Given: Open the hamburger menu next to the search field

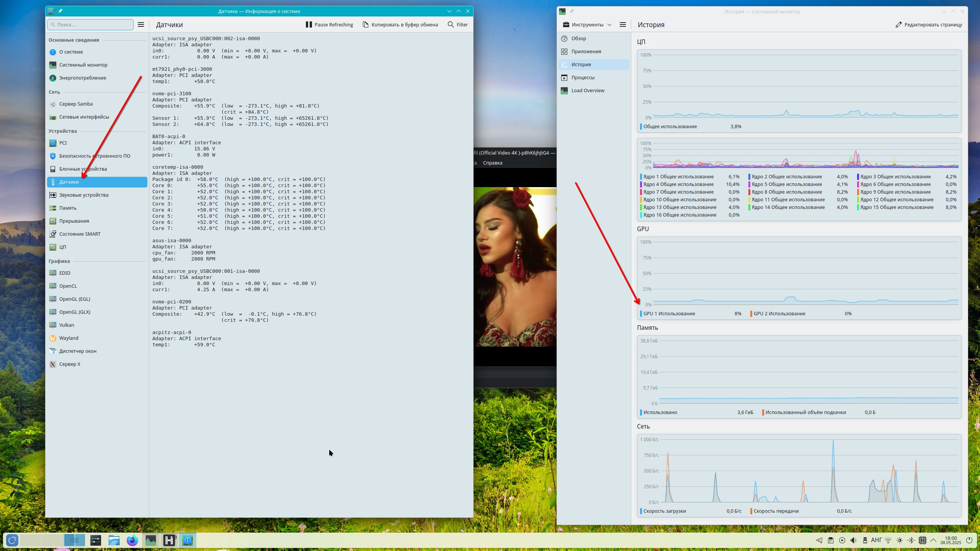Looking at the screenshot, I should pos(141,24).
